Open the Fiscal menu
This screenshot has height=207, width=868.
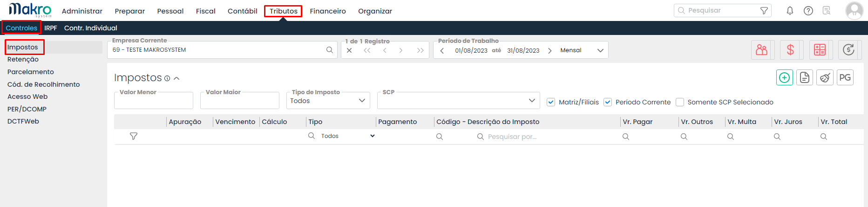tap(206, 11)
